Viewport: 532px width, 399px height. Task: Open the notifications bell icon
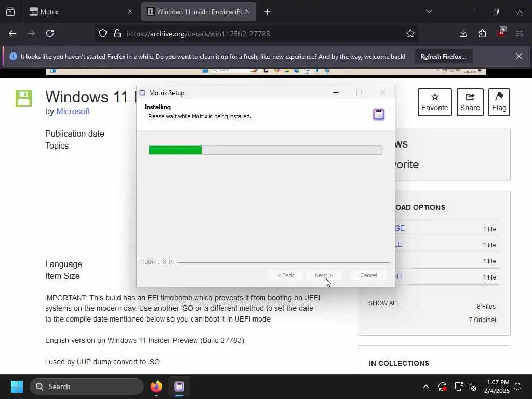click(518, 387)
